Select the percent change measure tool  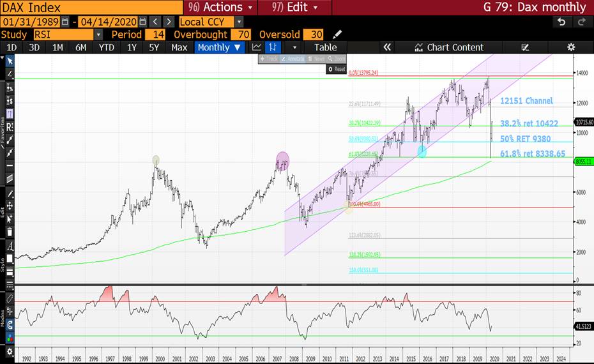pos(10,87)
